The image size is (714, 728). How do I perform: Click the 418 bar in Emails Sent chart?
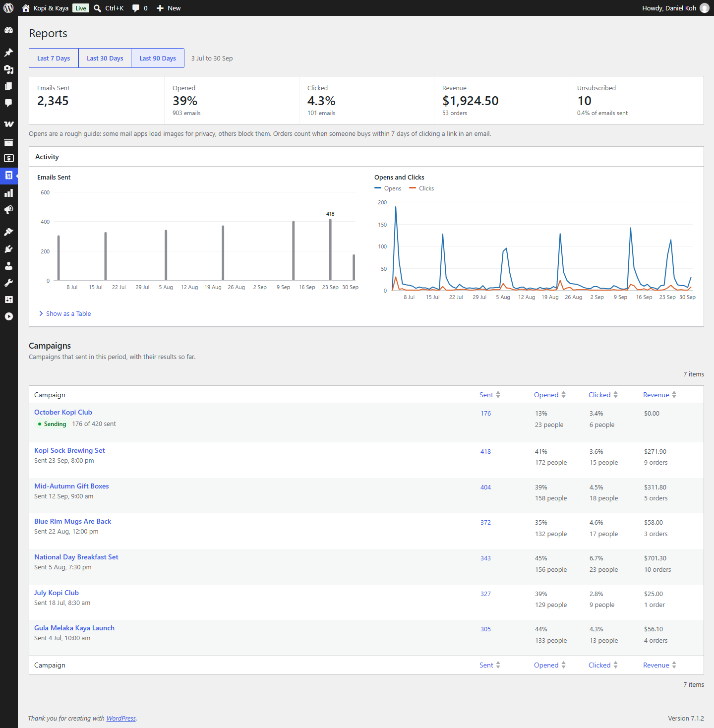(x=330, y=249)
